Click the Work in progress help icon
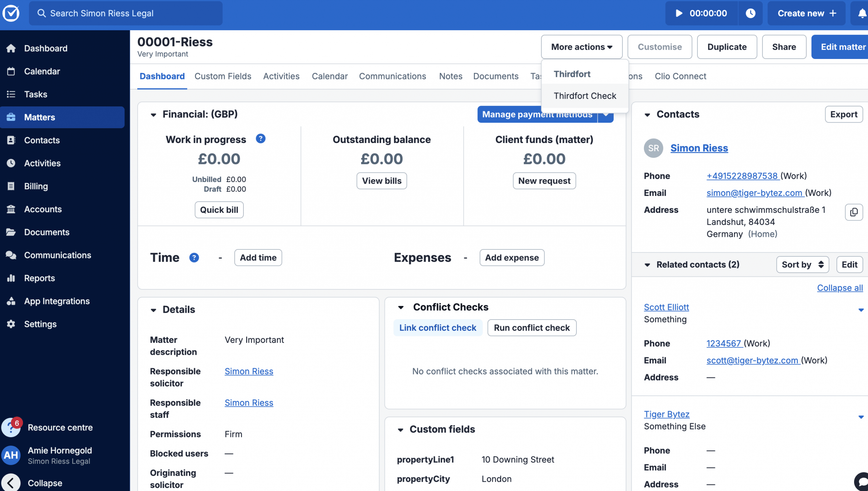This screenshot has width=868, height=491. point(260,139)
